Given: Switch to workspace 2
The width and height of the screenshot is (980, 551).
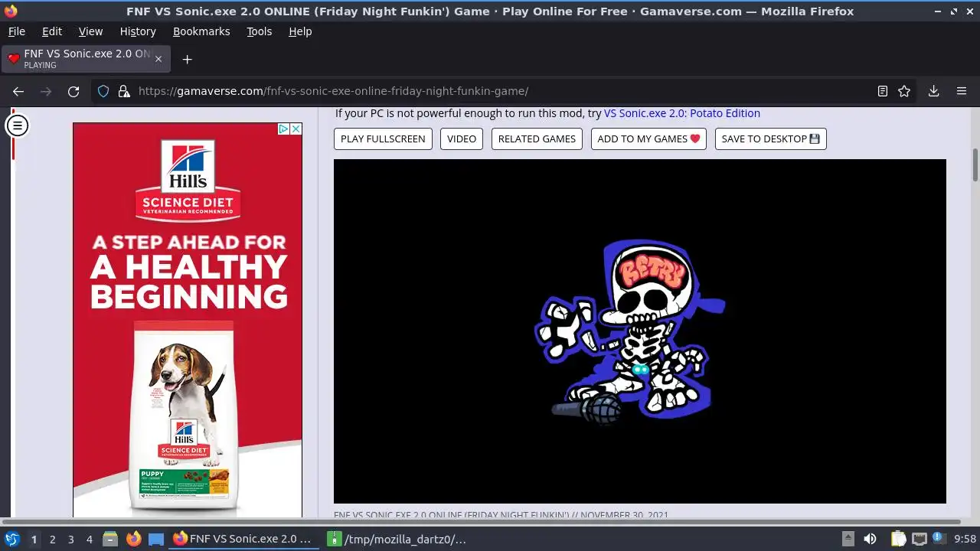Looking at the screenshot, I should [x=52, y=540].
